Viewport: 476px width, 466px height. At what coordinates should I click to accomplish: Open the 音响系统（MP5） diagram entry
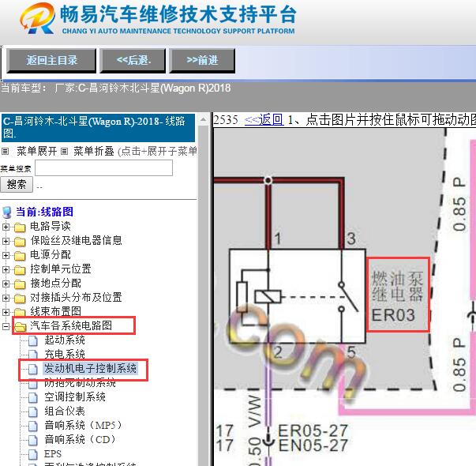click(x=83, y=425)
